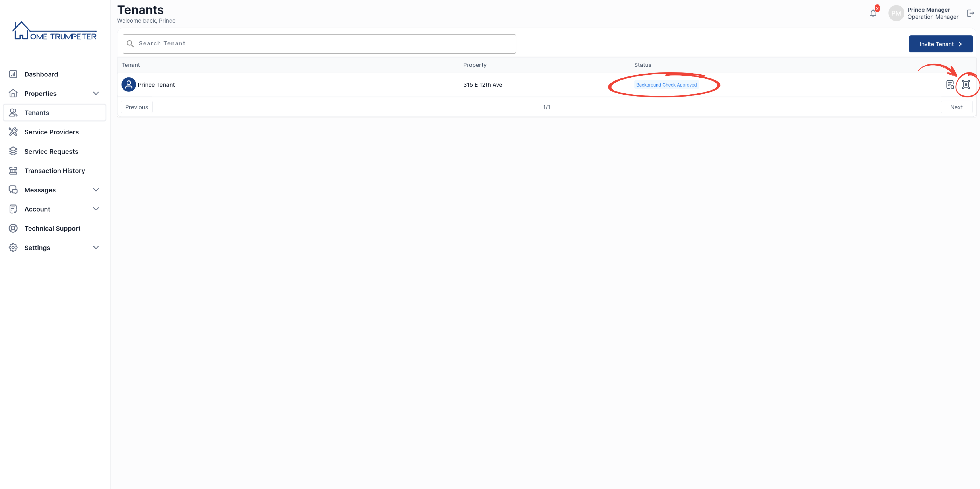Click the Transaction History bank icon
Viewport: 980px width, 489px height.
(x=13, y=171)
